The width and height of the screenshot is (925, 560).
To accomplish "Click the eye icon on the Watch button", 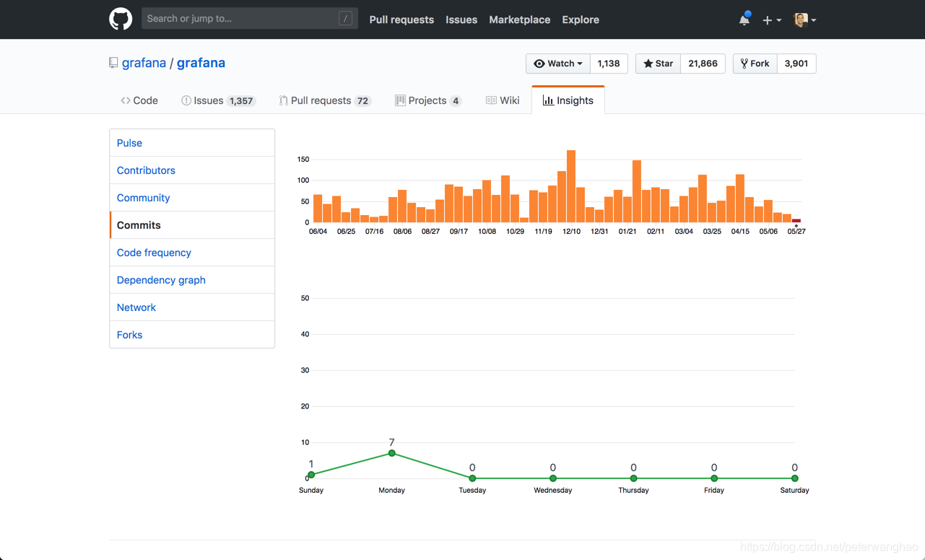I will [538, 64].
